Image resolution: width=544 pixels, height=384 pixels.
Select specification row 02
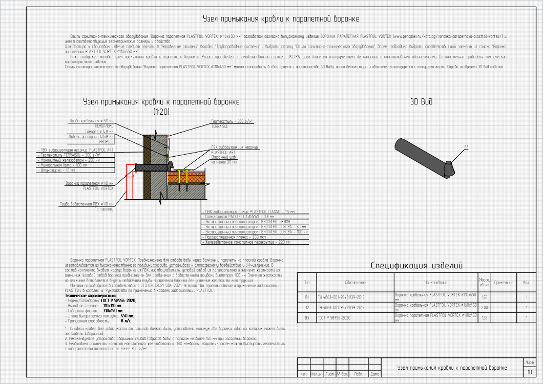tap(417, 307)
